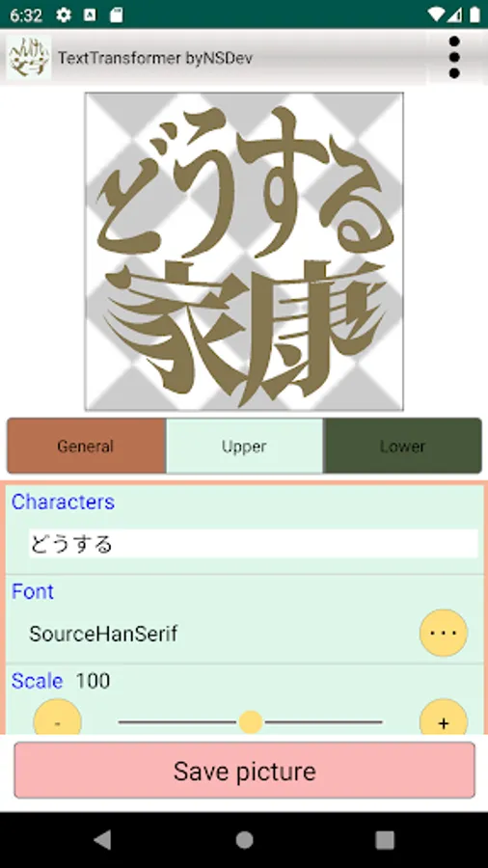The width and height of the screenshot is (488, 868).
Task: Focus the Characters text input field
Action: pos(254,544)
